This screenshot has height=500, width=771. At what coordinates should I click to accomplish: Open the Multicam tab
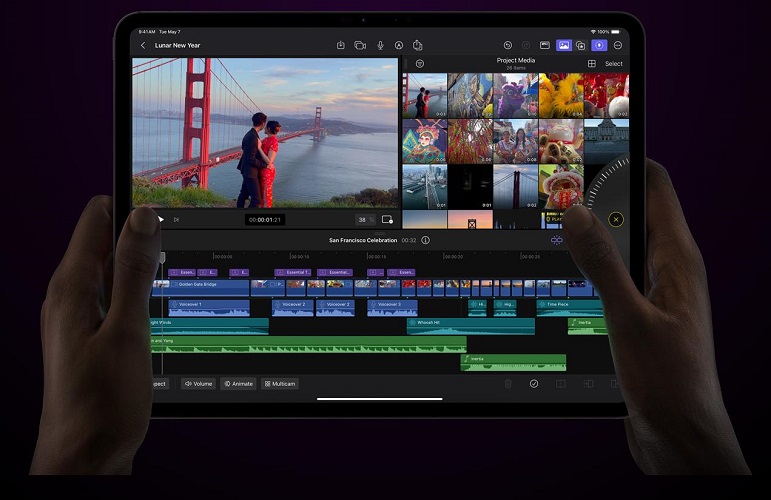point(280,383)
